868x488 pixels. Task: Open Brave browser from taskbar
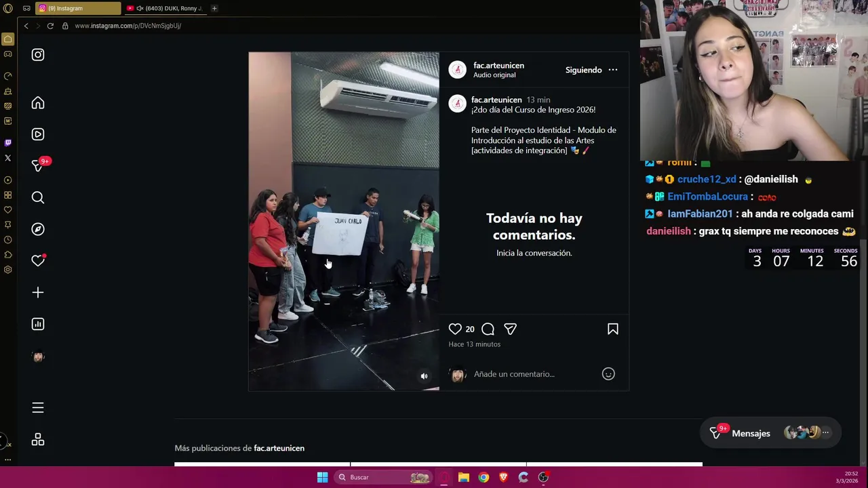point(503,477)
